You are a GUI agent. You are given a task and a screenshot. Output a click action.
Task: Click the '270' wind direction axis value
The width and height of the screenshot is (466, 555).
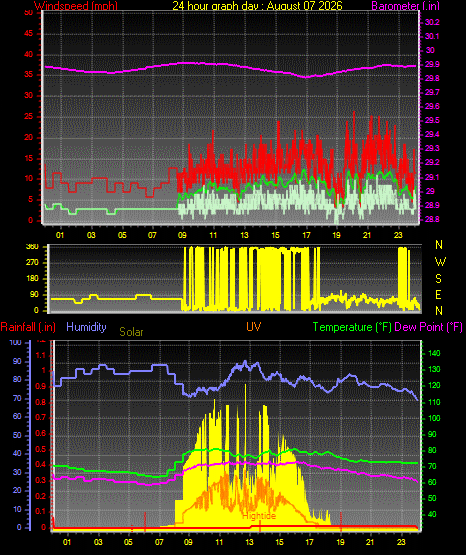coord(32,262)
